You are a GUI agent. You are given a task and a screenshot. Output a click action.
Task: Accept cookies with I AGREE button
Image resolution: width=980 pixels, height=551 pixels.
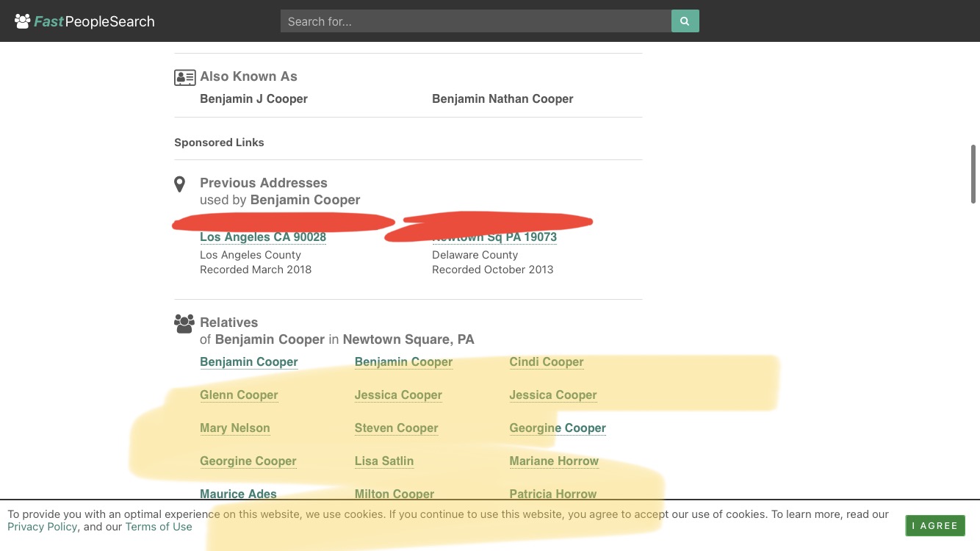coord(935,526)
